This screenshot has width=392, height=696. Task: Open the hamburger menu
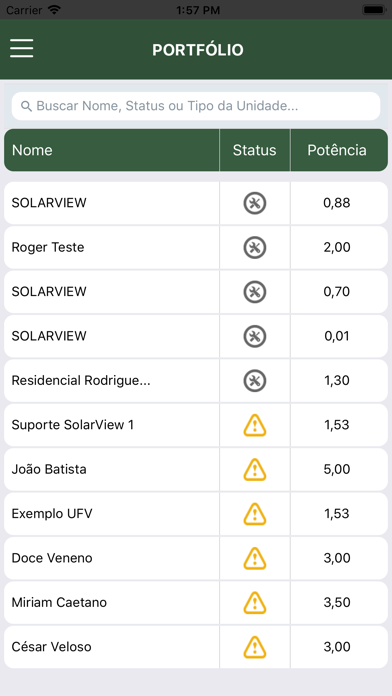pyautogui.click(x=22, y=48)
